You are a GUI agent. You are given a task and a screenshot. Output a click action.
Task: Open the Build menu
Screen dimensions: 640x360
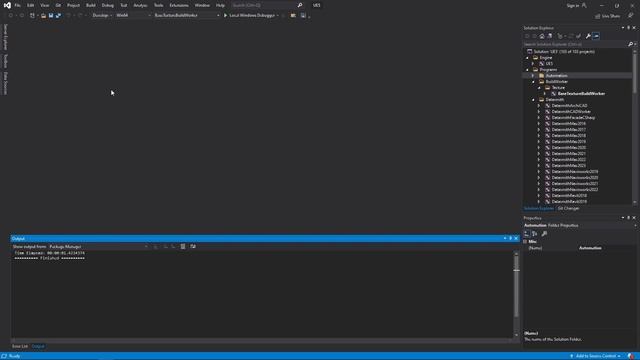91,5
